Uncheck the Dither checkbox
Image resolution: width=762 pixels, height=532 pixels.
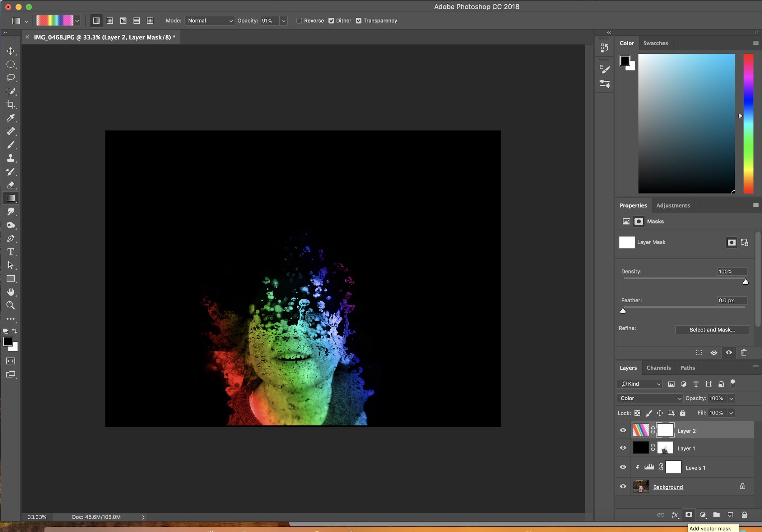tap(331, 21)
